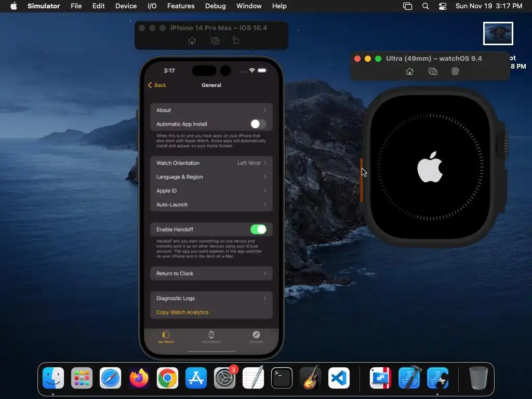Image resolution: width=532 pixels, height=399 pixels.
Task: Open the Help menu
Action: point(279,6)
